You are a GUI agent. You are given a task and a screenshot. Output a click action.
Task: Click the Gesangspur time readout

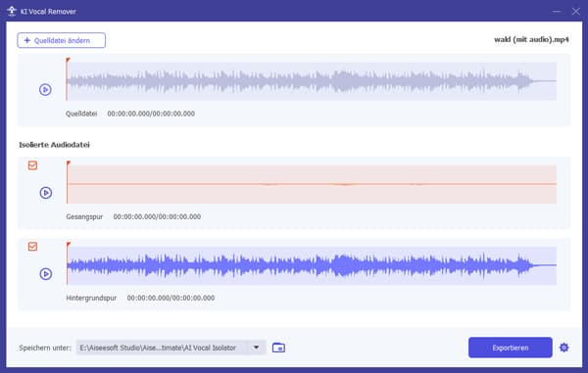pos(157,216)
